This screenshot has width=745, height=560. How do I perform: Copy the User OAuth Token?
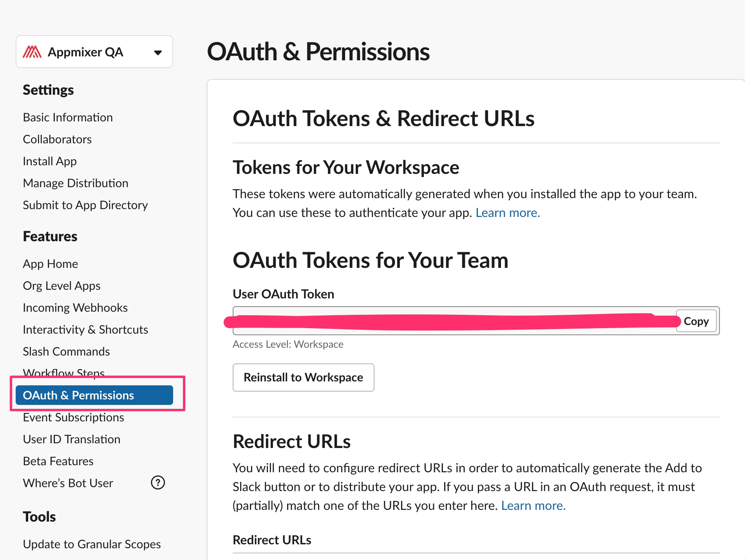696,321
